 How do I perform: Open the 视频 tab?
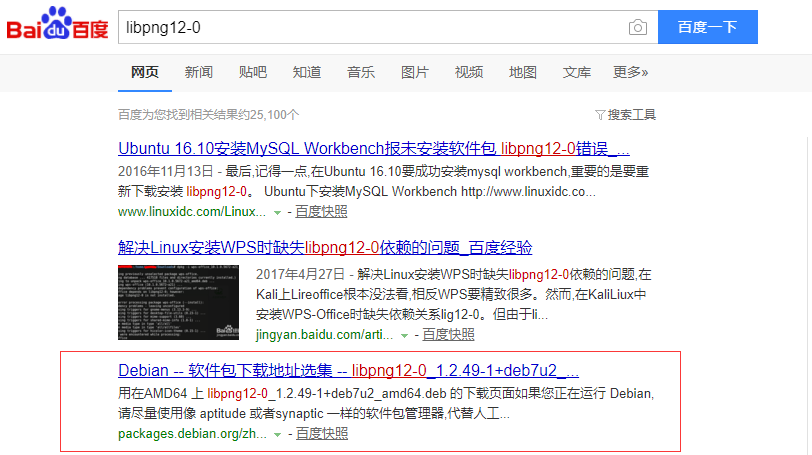pyautogui.click(x=469, y=72)
